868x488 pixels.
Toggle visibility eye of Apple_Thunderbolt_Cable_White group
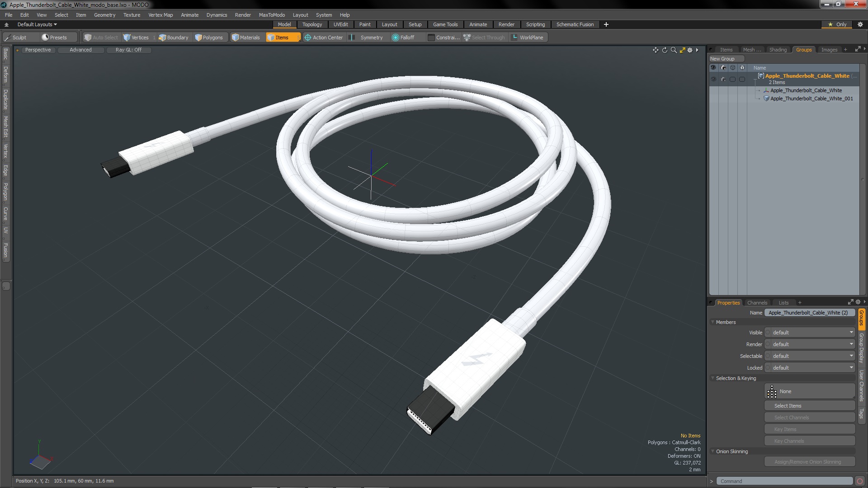click(x=713, y=79)
